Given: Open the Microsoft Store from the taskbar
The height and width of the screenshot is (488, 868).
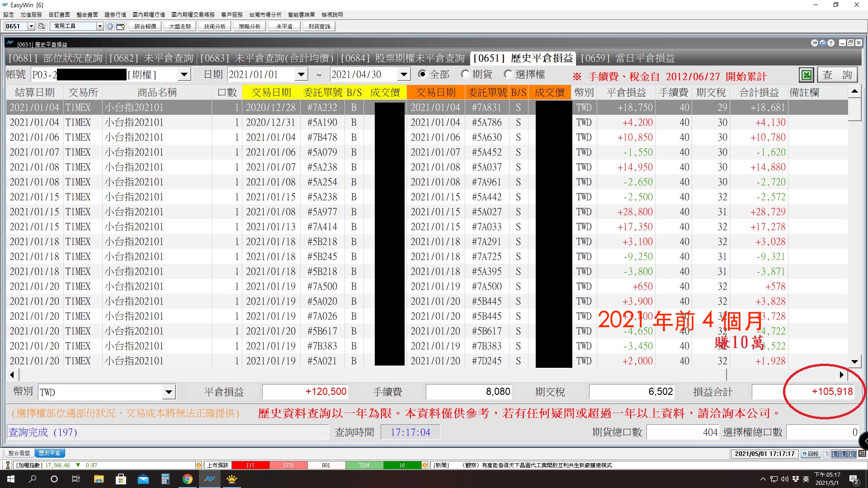Looking at the screenshot, I should pos(121,479).
